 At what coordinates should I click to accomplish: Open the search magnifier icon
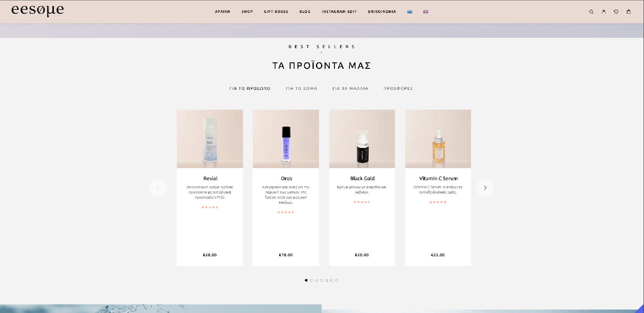[591, 12]
